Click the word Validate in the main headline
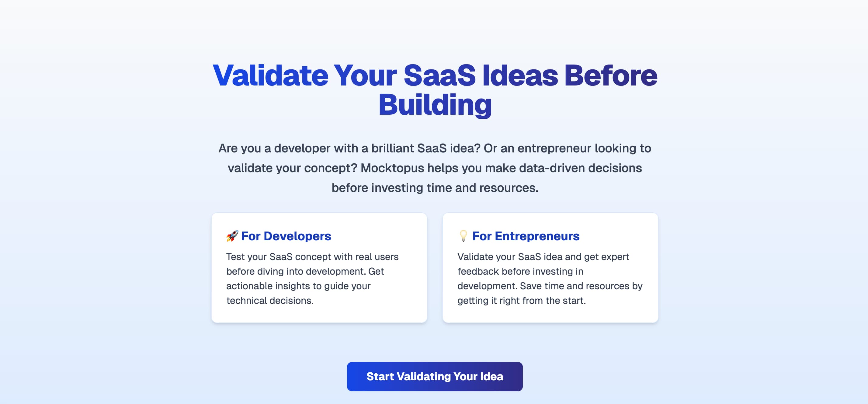868x404 pixels. pos(270,75)
